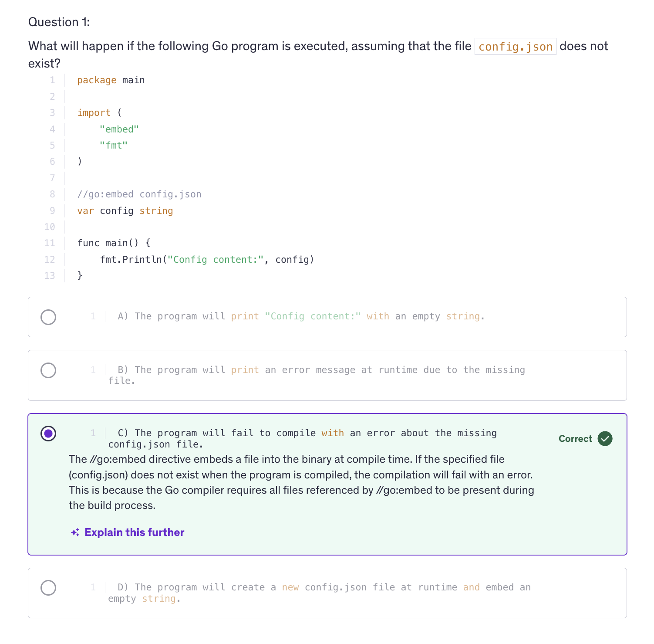Viewport: 654px width, 644px height.
Task: Open the "Explain this further" link
Action: click(x=134, y=532)
